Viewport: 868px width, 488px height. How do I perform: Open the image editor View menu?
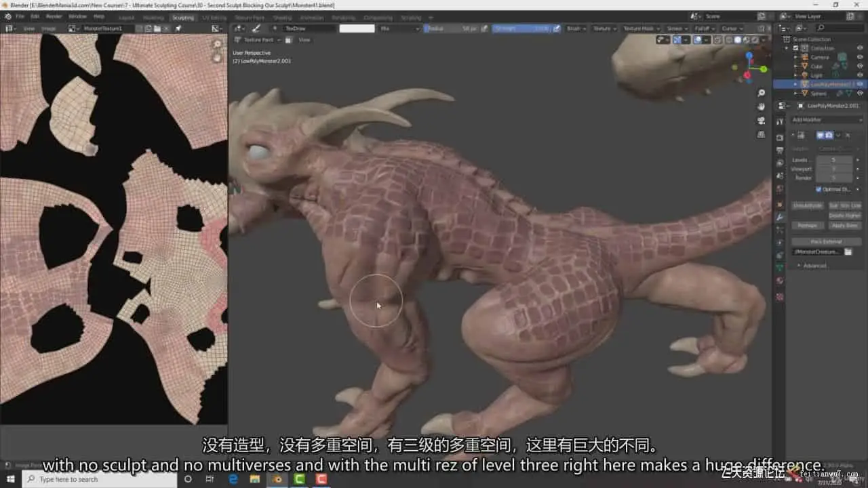[29, 28]
